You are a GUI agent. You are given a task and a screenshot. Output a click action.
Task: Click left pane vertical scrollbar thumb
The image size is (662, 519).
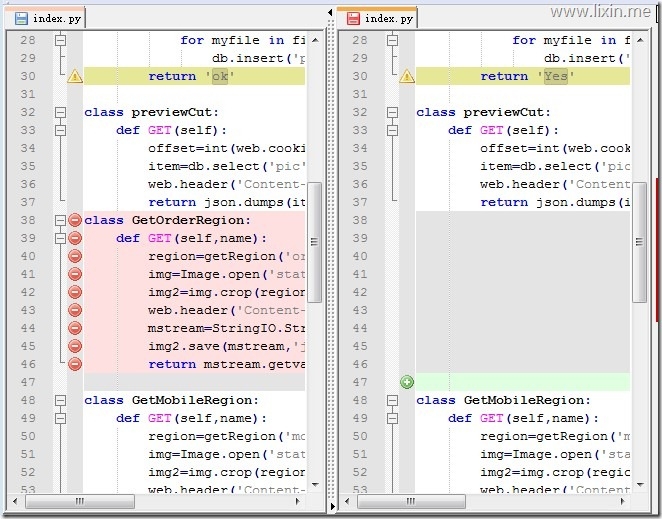click(314, 242)
